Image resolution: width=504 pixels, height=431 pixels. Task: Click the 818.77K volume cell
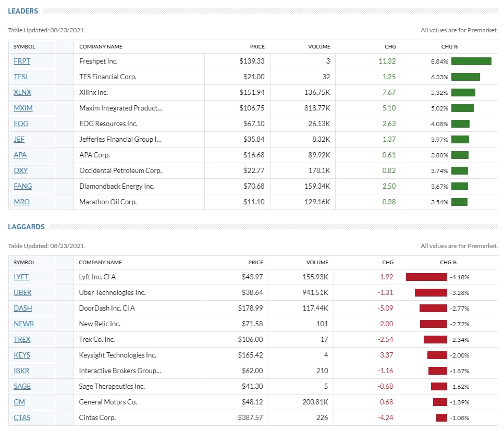(x=317, y=108)
